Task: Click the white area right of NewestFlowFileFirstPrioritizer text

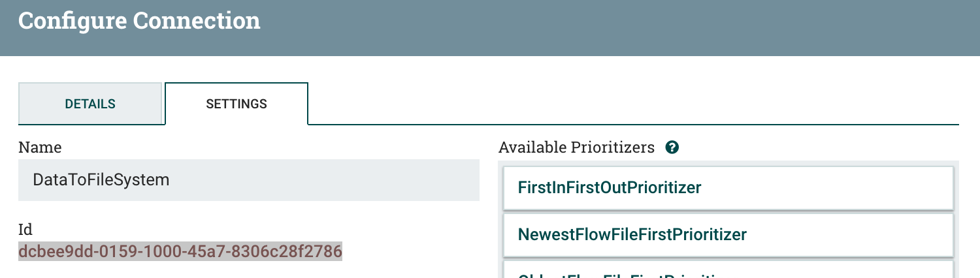Action: (849, 234)
